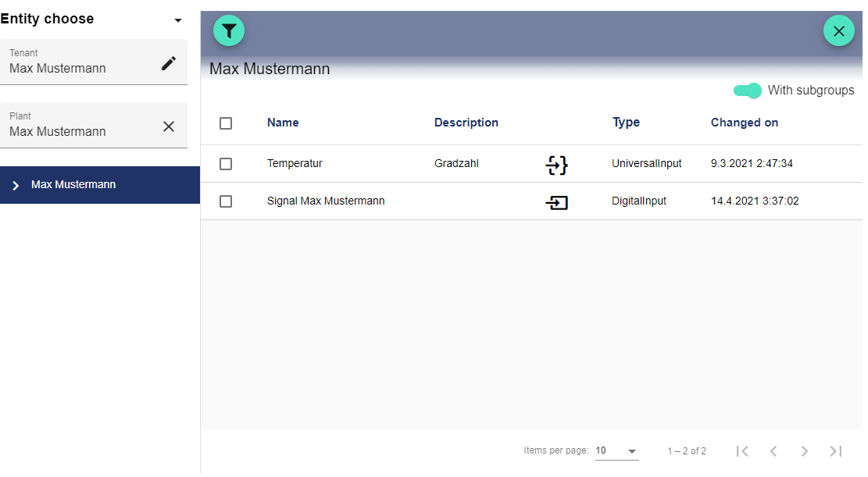Go to first page icon
868x477 pixels.
coord(742,451)
